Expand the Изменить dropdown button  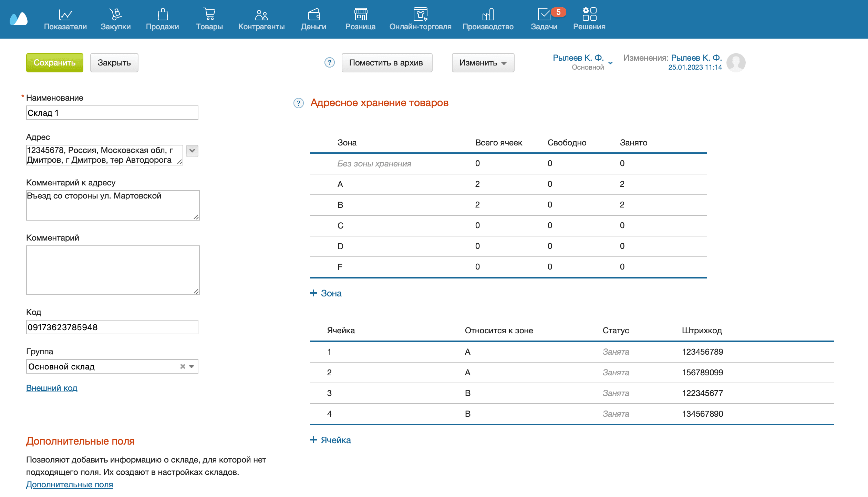pos(483,63)
